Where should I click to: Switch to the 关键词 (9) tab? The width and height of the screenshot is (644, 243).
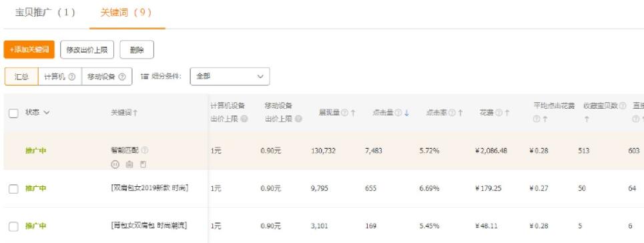127,12
